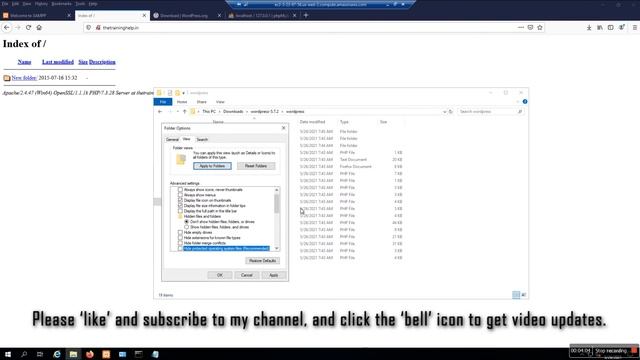The width and height of the screenshot is (640, 360).
Task: Switch to Search tab in Folder Options
Action: tap(202, 140)
